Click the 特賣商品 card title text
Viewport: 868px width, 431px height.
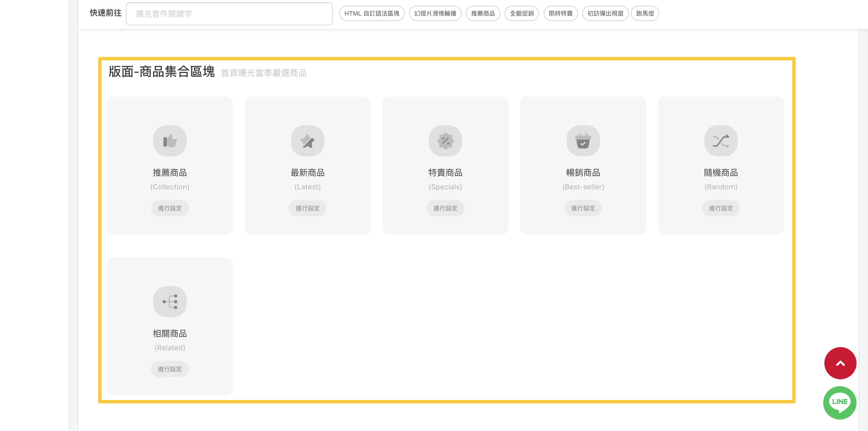click(445, 173)
